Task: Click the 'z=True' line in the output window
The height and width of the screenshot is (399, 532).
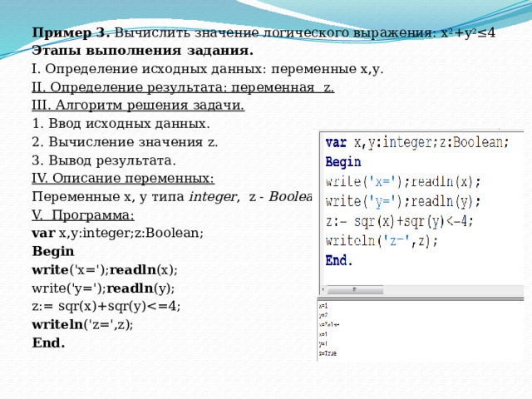Action: click(x=328, y=353)
